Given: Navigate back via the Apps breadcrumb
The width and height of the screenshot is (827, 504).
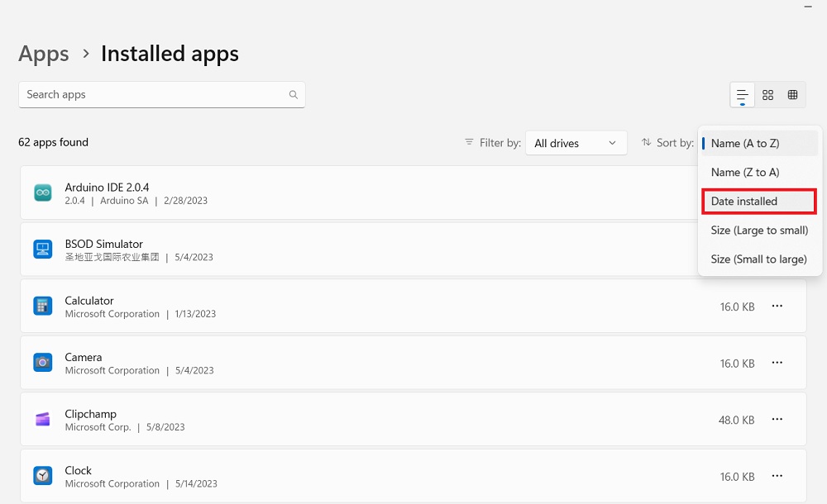Looking at the screenshot, I should click(43, 53).
